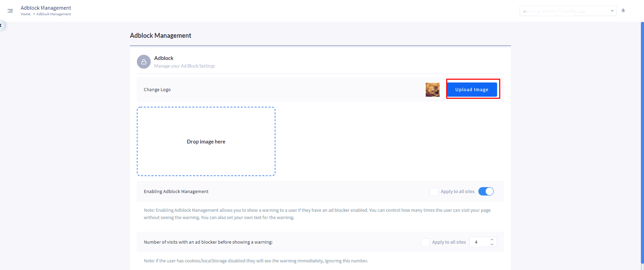
Task: Click the notification bell icon
Action: pos(623,10)
